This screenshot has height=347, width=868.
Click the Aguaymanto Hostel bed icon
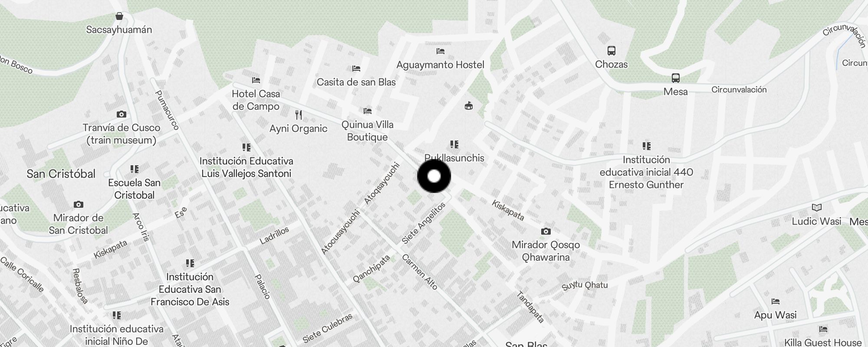(x=441, y=51)
